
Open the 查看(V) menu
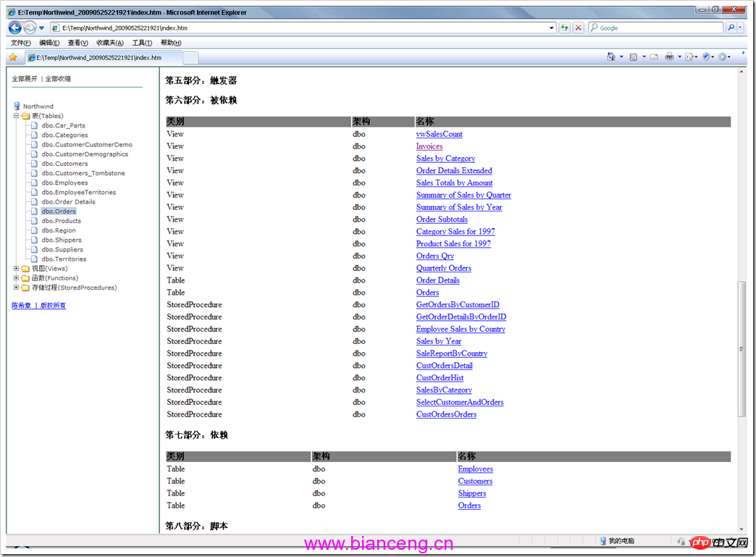pos(77,43)
